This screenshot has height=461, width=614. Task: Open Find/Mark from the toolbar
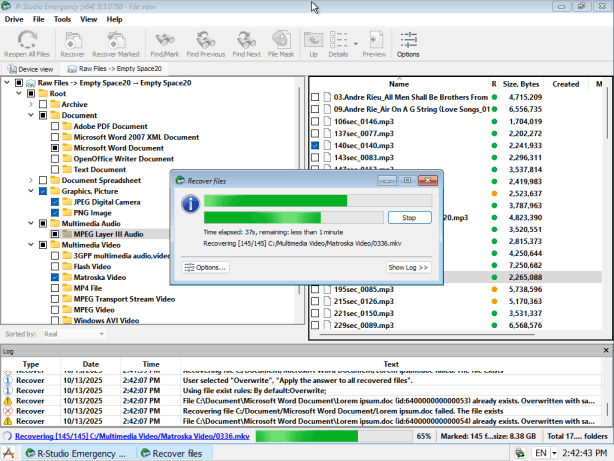point(164,43)
